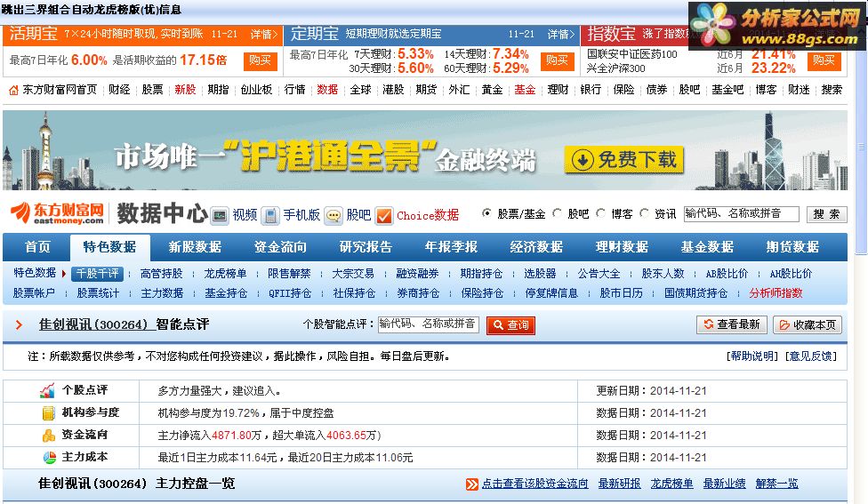Screen dimensions: 868x504
Task: Switch to the 资金流向 tab
Action: pyautogui.click(x=280, y=247)
